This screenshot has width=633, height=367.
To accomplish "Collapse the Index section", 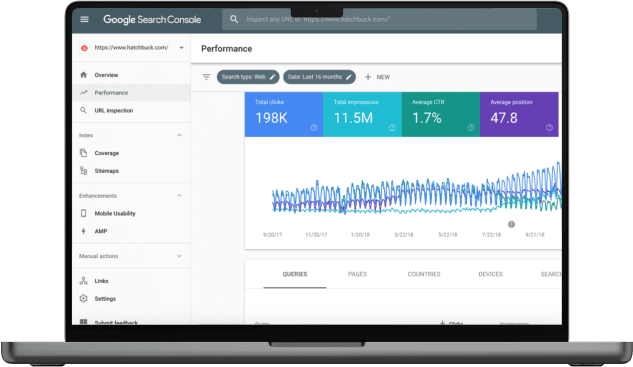I will click(x=179, y=135).
